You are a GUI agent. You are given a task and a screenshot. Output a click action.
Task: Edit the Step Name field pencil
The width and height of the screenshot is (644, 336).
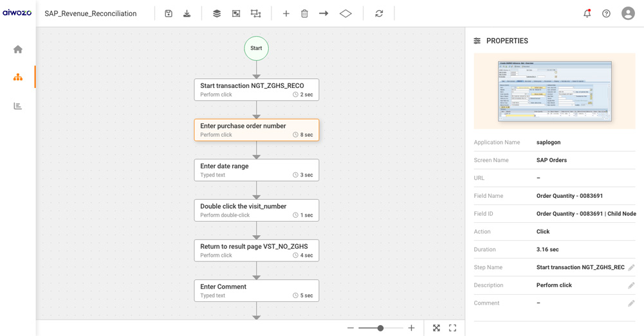coord(631,268)
